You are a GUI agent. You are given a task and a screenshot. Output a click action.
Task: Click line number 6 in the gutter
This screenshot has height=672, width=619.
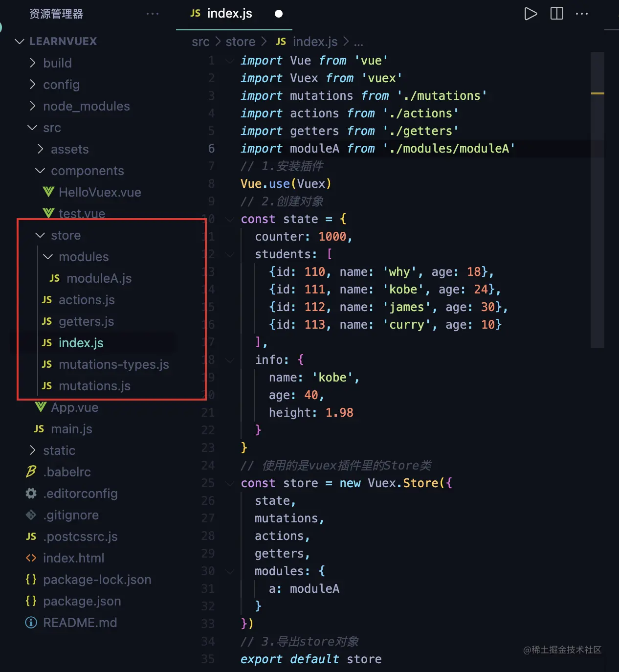(211, 148)
